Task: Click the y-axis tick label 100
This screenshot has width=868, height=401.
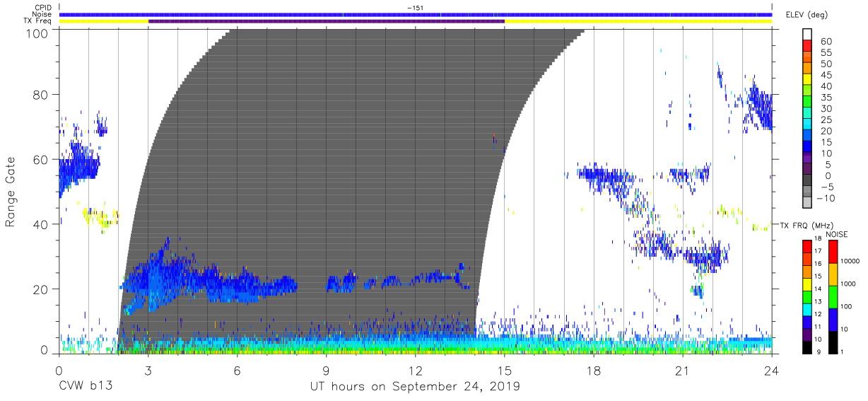Action: [37, 33]
